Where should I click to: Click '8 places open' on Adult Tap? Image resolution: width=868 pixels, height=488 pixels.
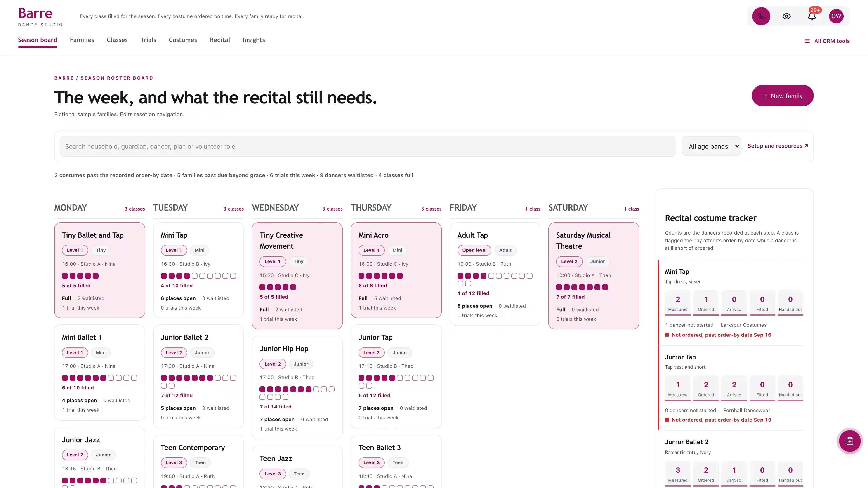[474, 306]
